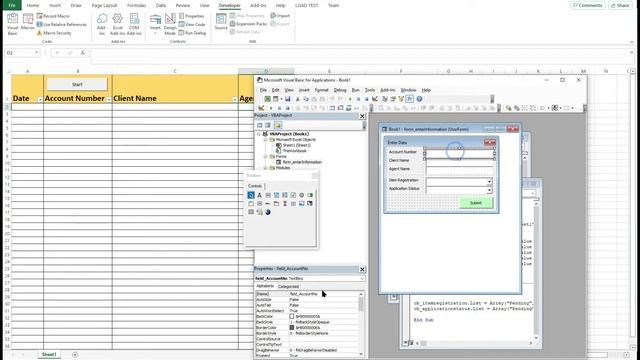The width and height of the screenshot is (640, 360).
Task: Open the Debug menu in VBA editor
Action: [340, 90]
